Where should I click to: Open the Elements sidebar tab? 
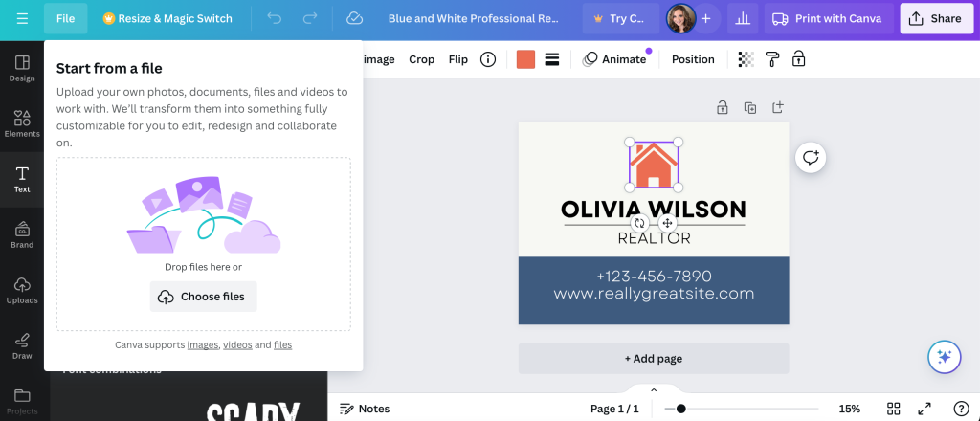point(22,123)
